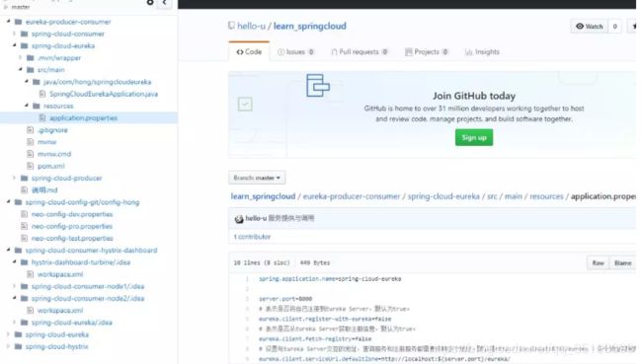Collapse the resources folder
This screenshot has height=364, width=642.
27,106
